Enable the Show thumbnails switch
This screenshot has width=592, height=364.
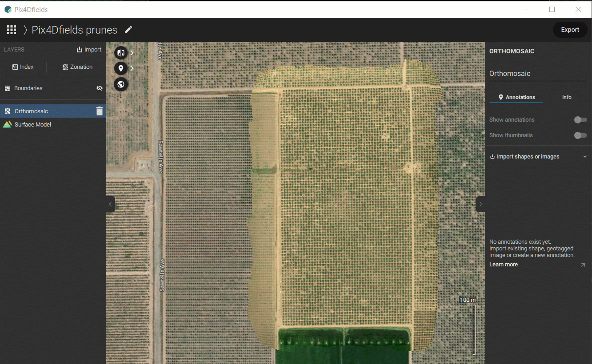click(580, 135)
